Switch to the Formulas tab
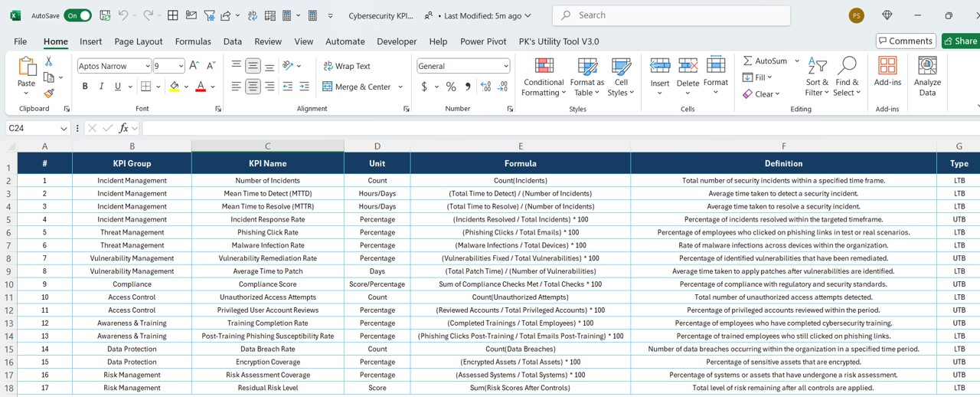Viewport: 980px width, 397px height. [193, 41]
